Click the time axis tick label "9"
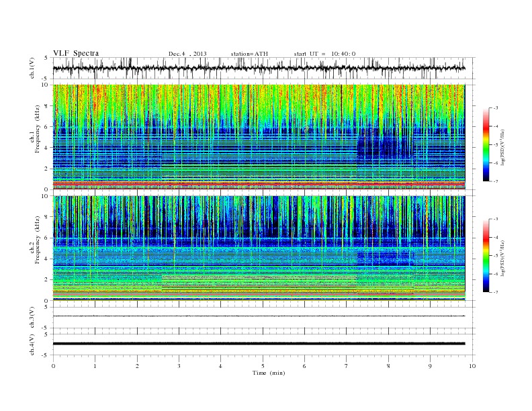532x411 pixels. pos(430,366)
